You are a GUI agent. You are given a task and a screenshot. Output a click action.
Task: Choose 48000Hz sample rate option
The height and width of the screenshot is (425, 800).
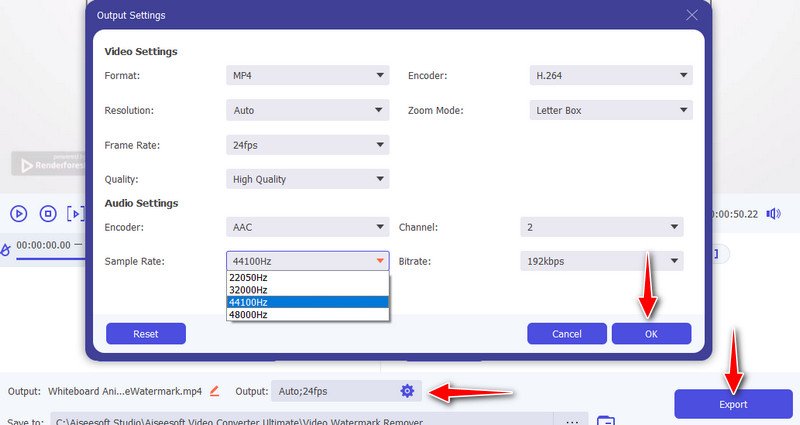point(307,314)
